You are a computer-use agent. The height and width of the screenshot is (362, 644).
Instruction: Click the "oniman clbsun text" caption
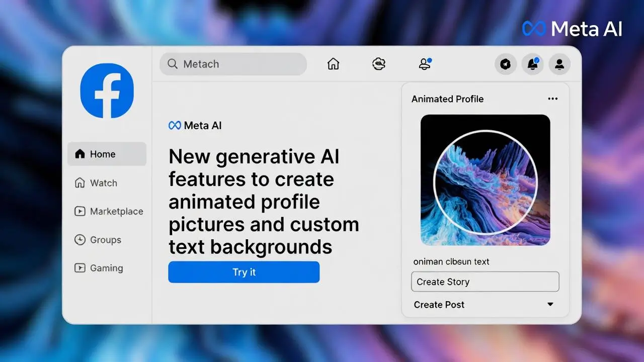(x=451, y=261)
